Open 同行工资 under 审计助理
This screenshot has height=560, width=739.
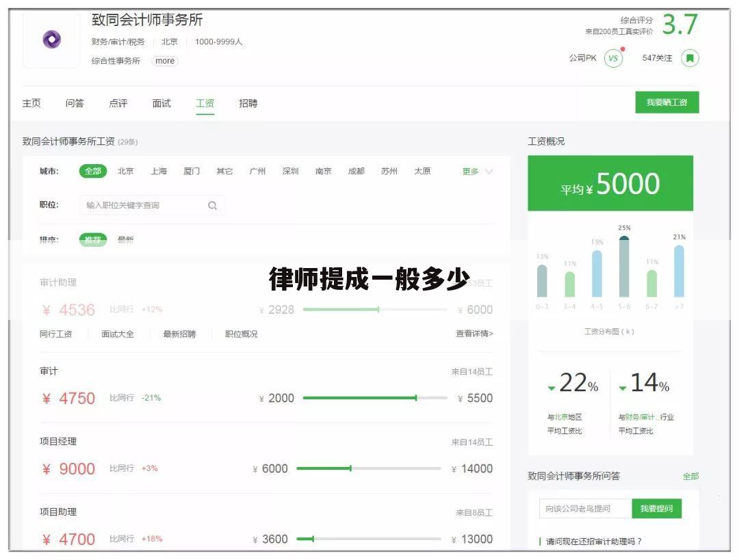[x=55, y=334]
